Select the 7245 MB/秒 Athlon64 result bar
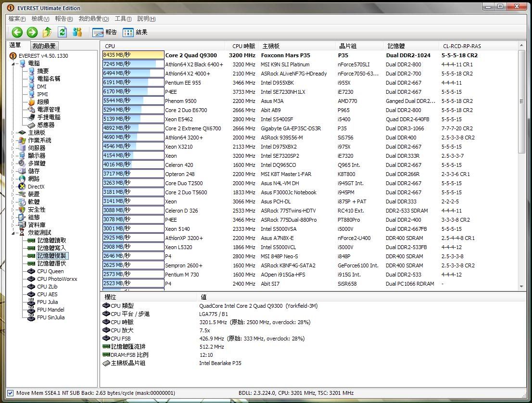Image resolution: width=532 pixels, height=403 pixels. tap(133, 64)
